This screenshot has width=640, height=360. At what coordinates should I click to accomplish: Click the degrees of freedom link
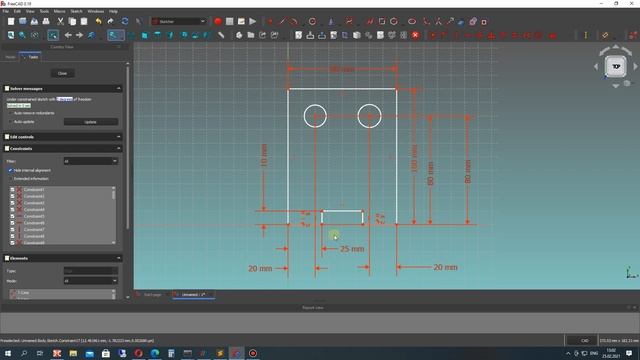[64, 99]
